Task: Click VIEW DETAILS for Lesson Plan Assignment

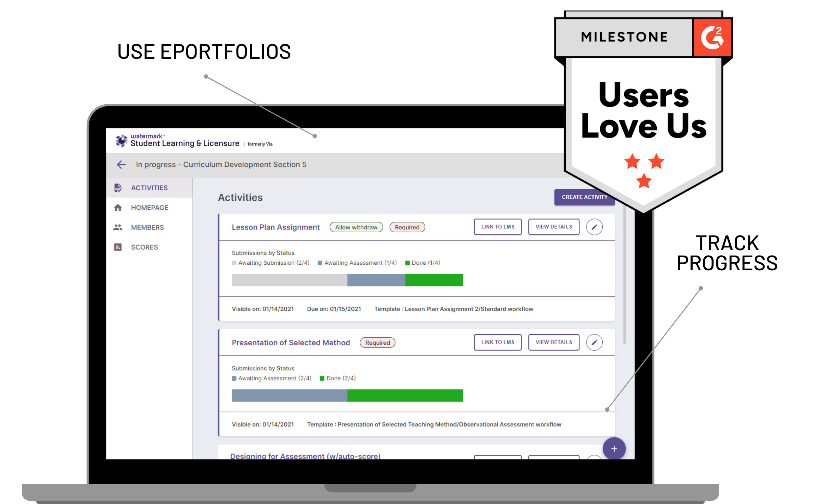Action: point(554,227)
